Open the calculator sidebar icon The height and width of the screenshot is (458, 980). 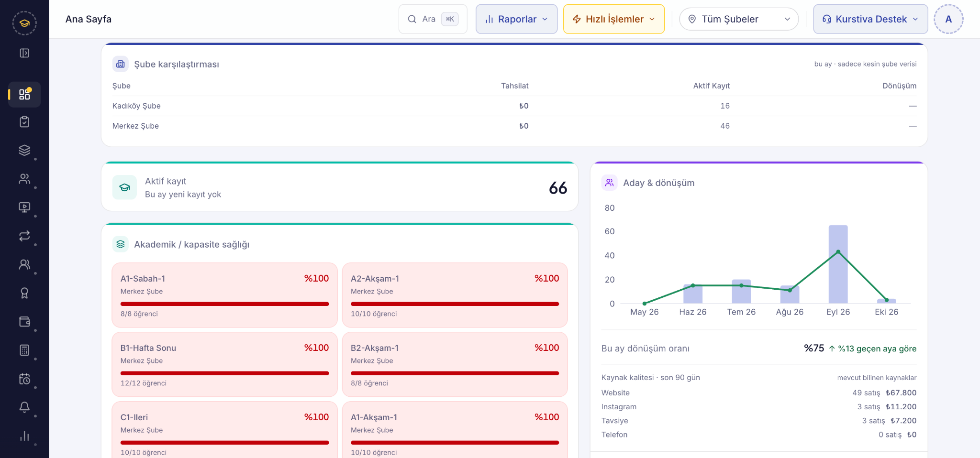coord(24,350)
